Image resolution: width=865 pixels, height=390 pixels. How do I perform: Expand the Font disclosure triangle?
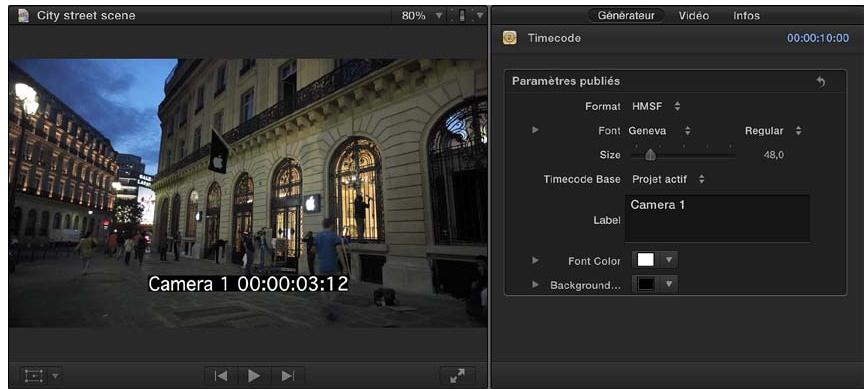coord(535,130)
